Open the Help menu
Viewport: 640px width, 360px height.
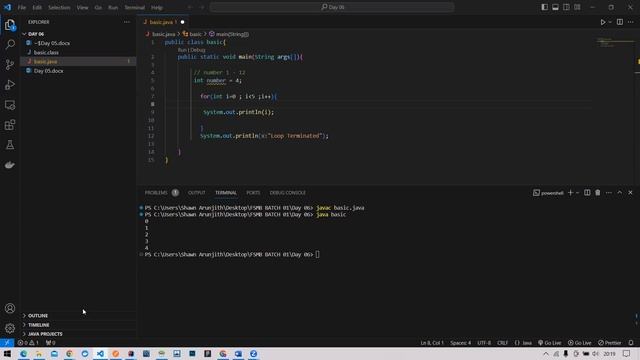pyautogui.click(x=157, y=7)
